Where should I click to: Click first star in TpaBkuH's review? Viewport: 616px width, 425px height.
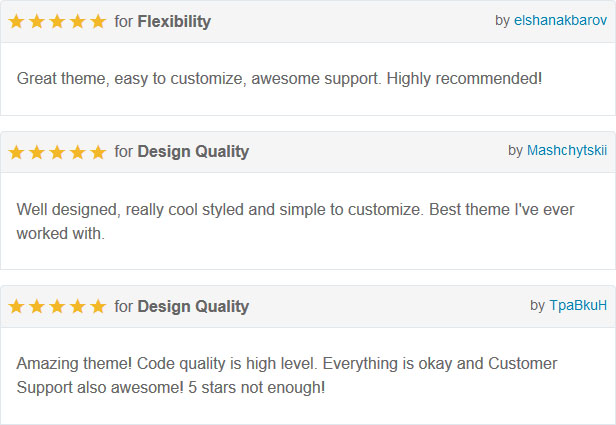coord(16,306)
